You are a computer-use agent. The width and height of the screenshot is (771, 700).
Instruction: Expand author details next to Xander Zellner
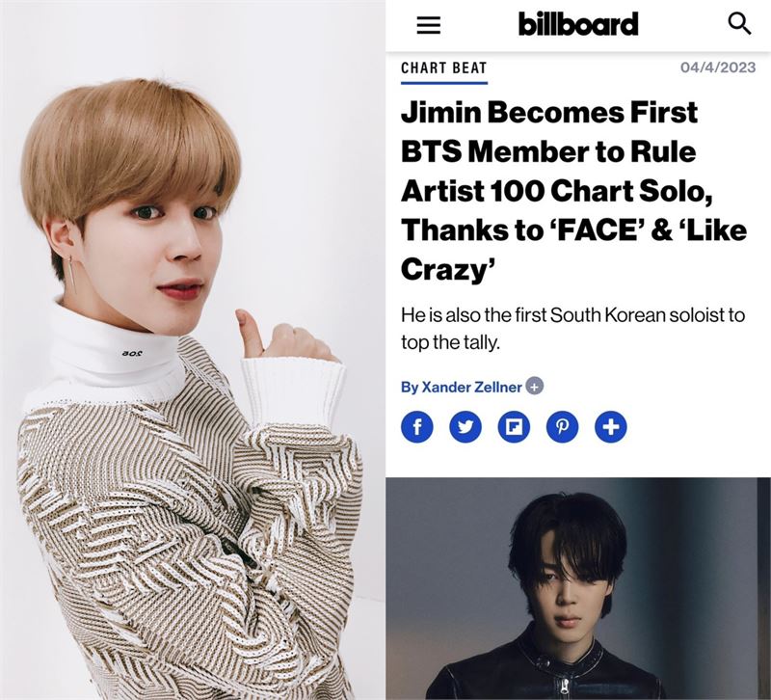pyautogui.click(x=535, y=387)
